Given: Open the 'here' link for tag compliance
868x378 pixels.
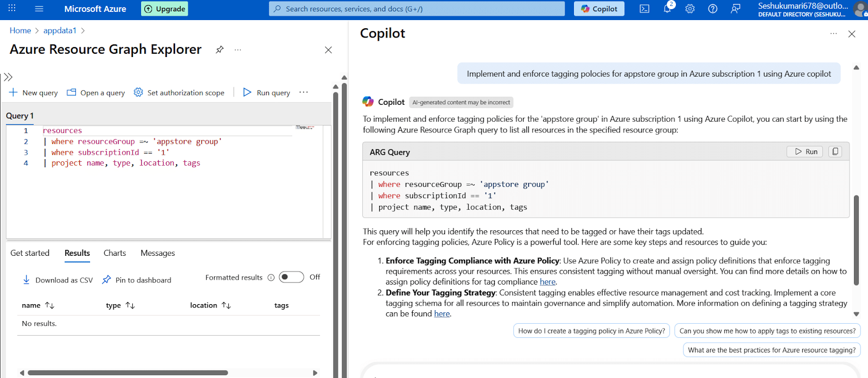Looking at the screenshot, I should tap(547, 281).
